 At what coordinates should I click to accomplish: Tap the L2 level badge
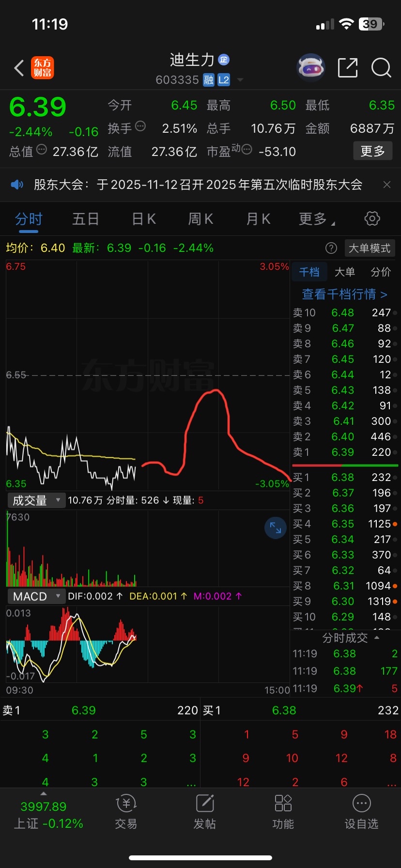[x=224, y=80]
